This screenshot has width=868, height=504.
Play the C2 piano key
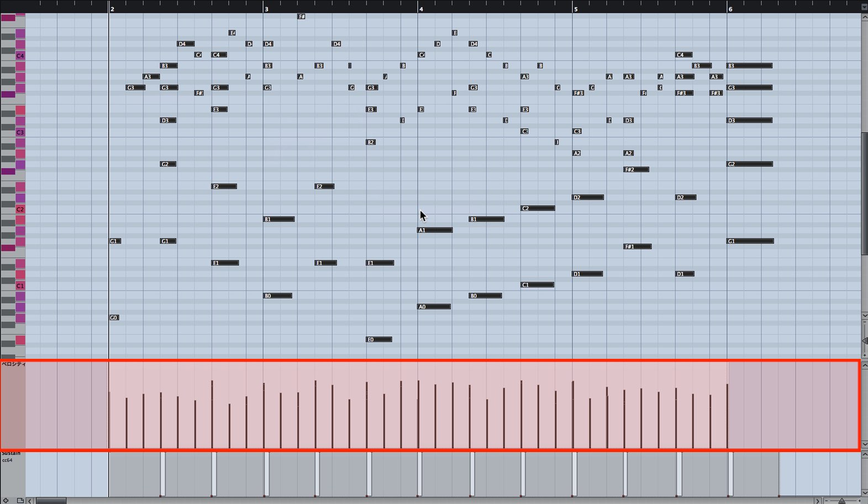[20, 209]
